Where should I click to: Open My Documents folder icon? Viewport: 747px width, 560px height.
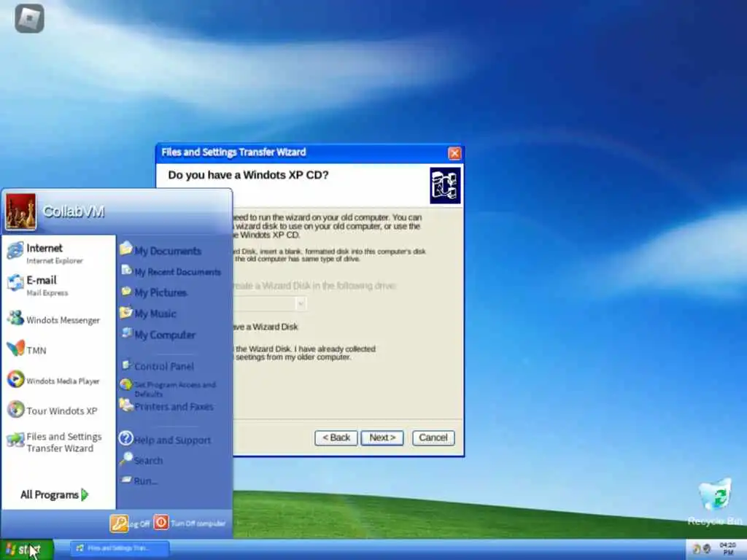(125, 249)
